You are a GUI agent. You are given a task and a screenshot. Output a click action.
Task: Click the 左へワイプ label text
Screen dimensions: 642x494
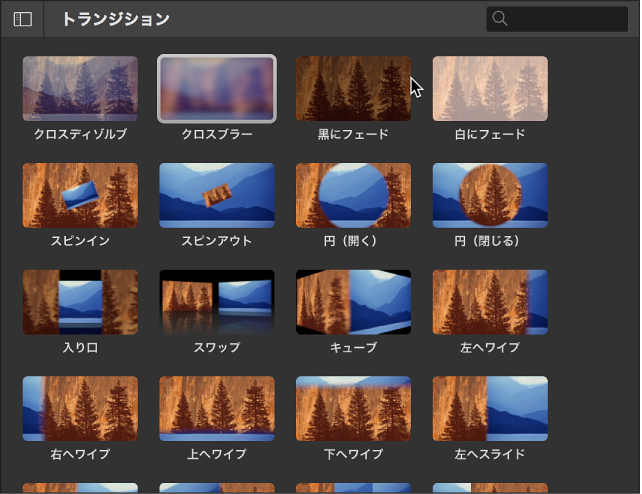[490, 347]
